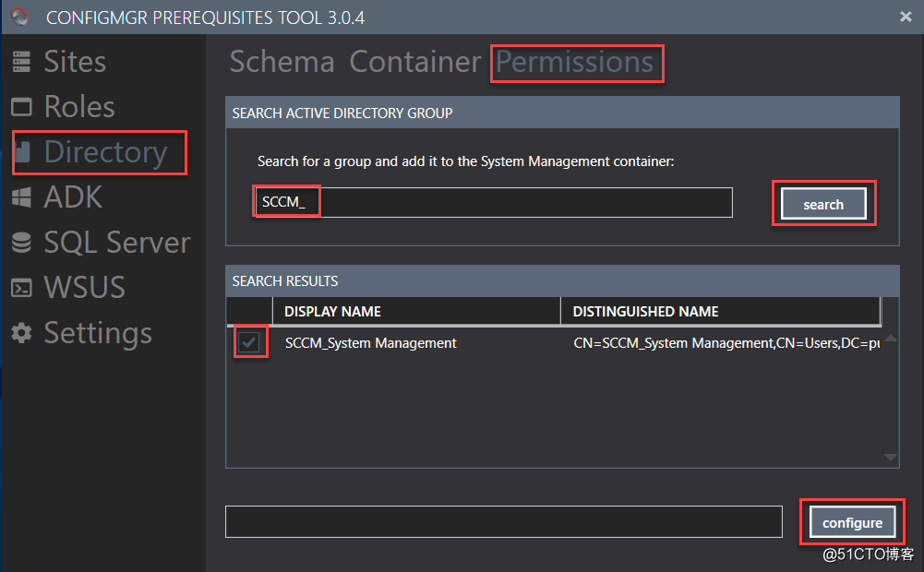Viewport: 924px width, 572px height.
Task: Switch to the Permissions tab
Action: (574, 62)
